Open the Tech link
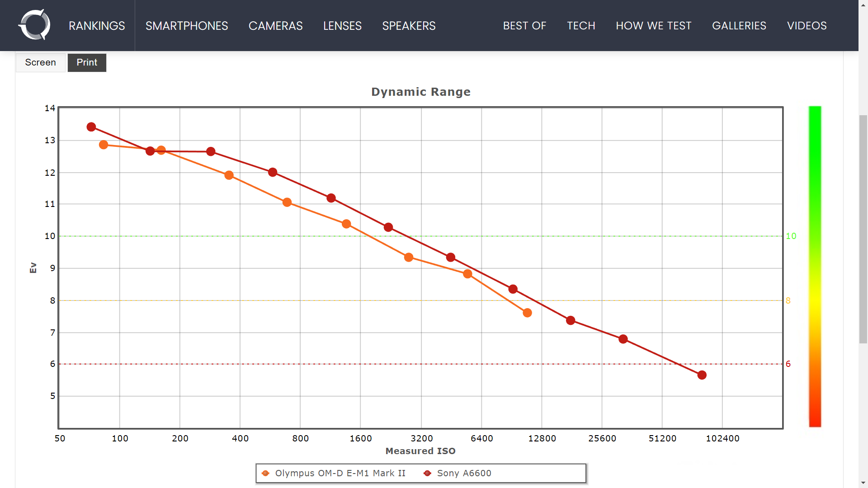Image resolution: width=868 pixels, height=488 pixels. pyautogui.click(x=581, y=26)
